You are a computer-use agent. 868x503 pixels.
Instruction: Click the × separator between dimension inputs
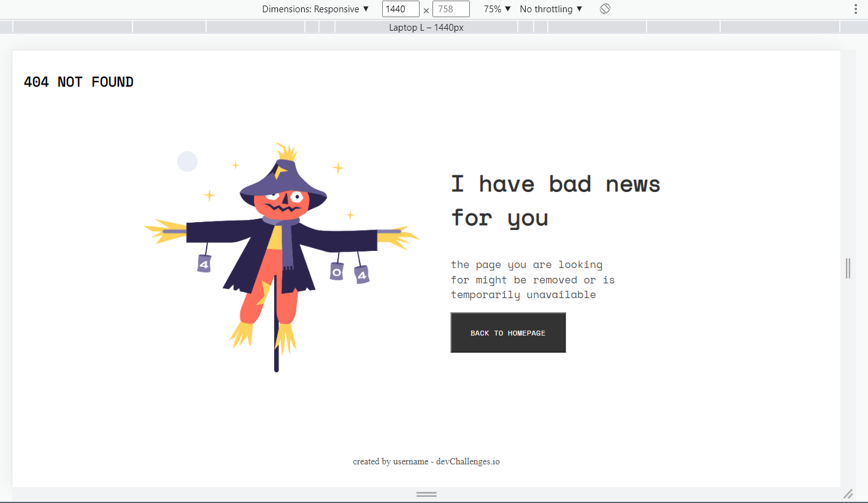point(426,10)
